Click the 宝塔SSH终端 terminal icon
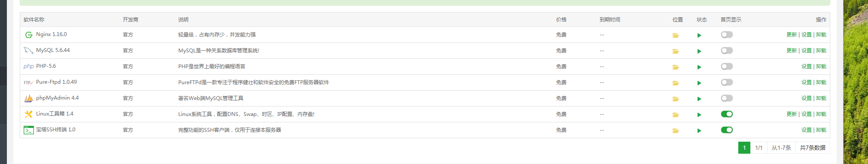 click(28, 130)
